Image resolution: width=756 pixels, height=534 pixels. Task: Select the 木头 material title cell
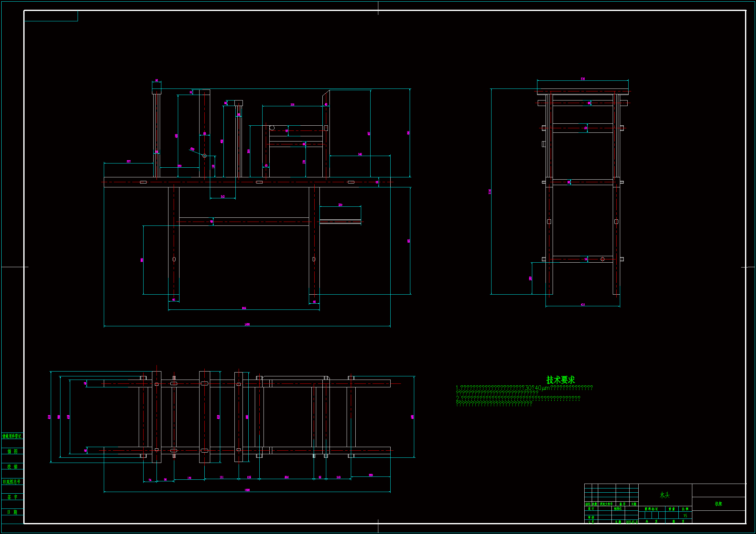pos(664,495)
